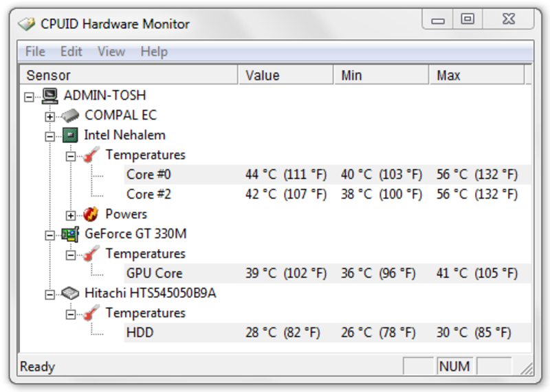Click thermometer icon under GeForce GT 330M
Viewport: 550px width, 392px height.
tap(91, 254)
